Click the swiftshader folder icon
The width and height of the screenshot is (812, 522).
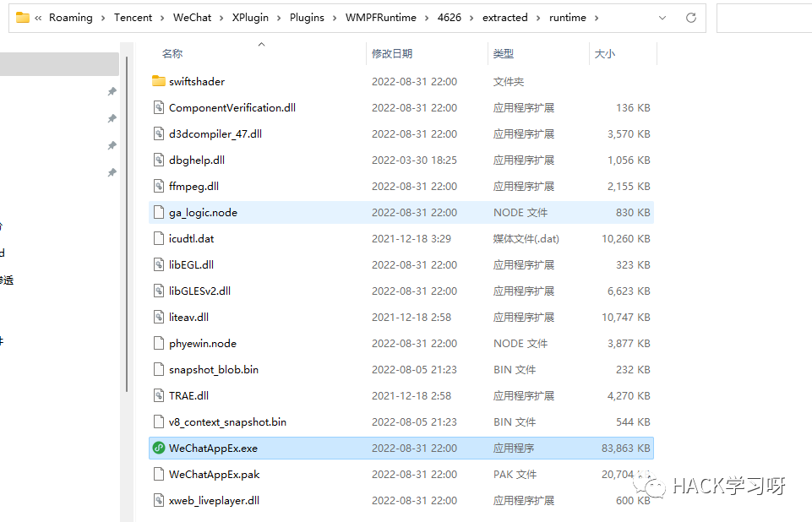click(159, 81)
